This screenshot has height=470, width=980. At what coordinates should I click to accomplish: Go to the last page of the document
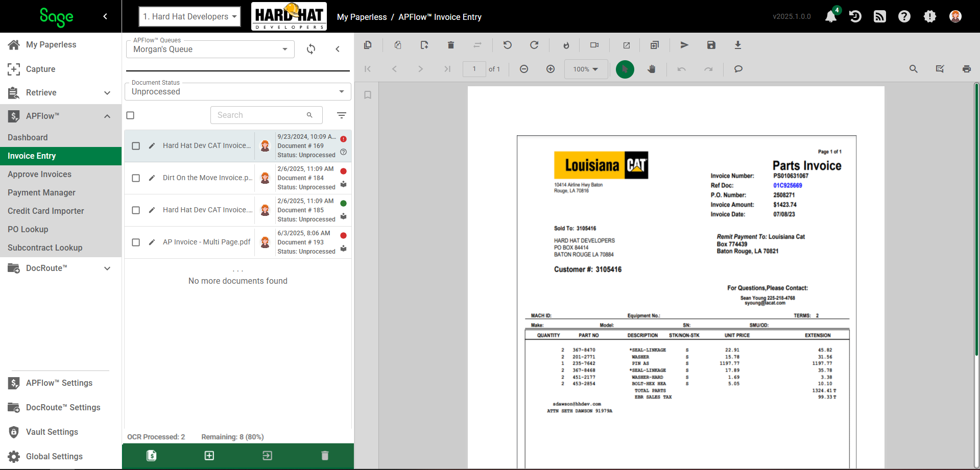(x=447, y=69)
